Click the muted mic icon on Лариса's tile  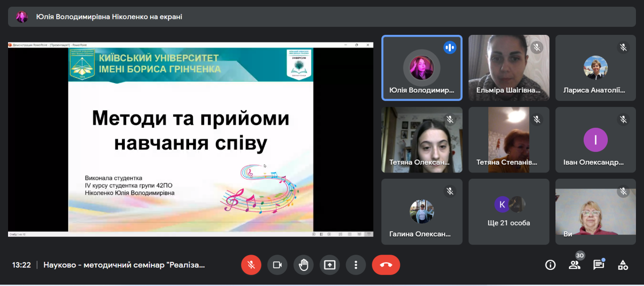[x=623, y=47]
